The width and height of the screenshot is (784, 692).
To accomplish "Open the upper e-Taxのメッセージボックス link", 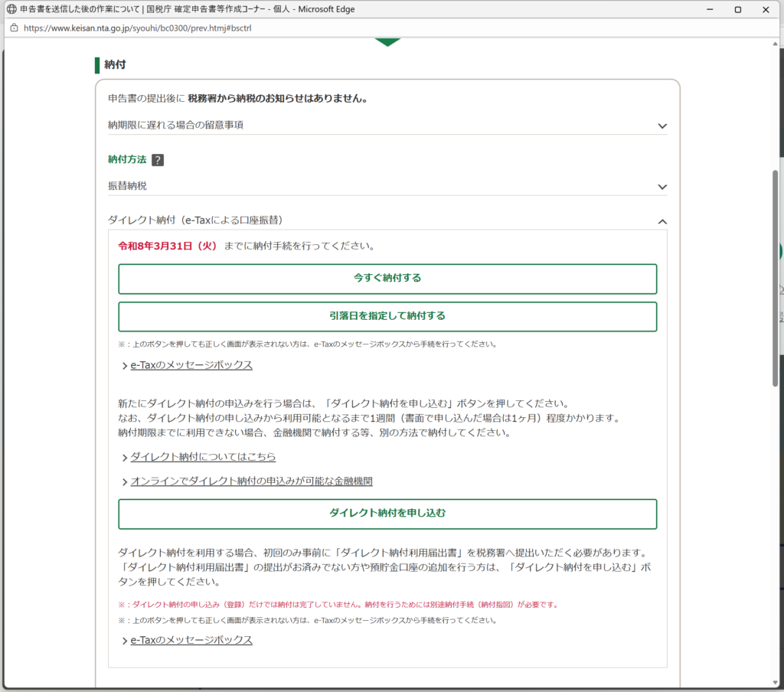I will 191,365.
